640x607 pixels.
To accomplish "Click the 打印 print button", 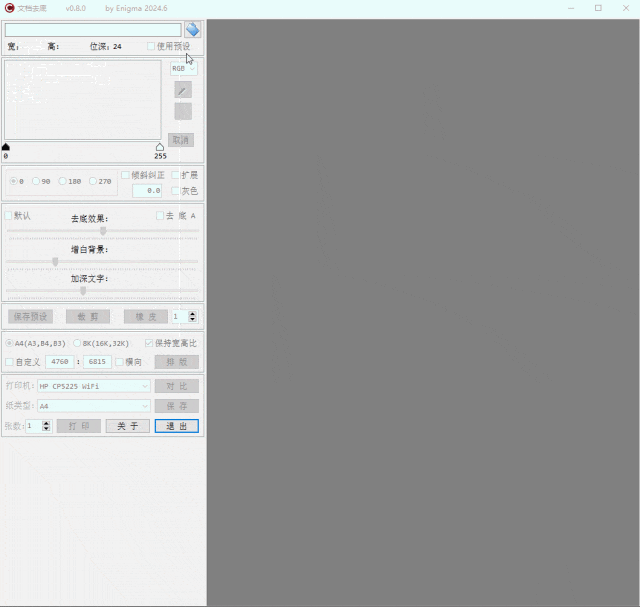I will (79, 426).
